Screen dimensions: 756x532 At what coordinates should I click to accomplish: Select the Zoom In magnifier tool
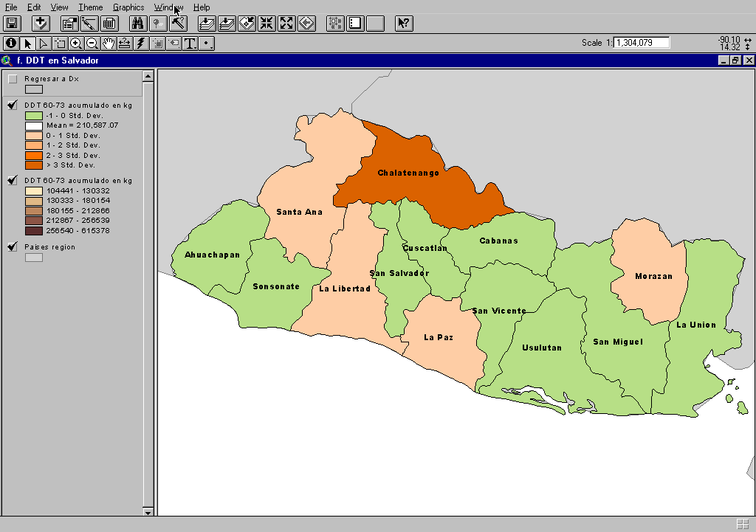[x=76, y=44]
